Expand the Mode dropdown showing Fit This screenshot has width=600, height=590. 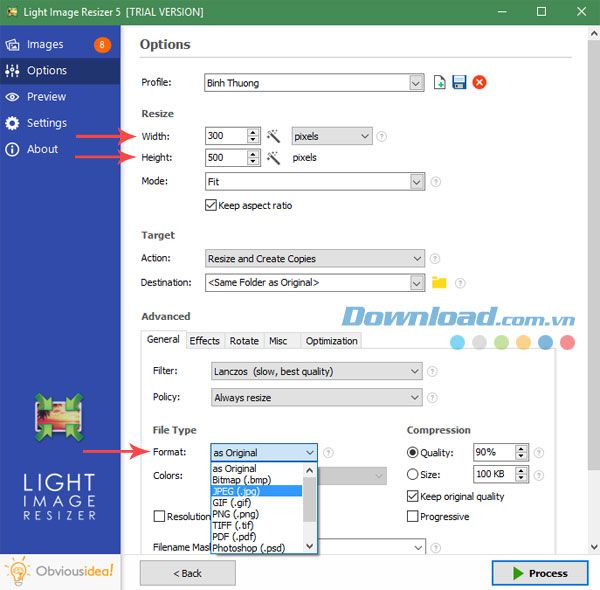[417, 181]
